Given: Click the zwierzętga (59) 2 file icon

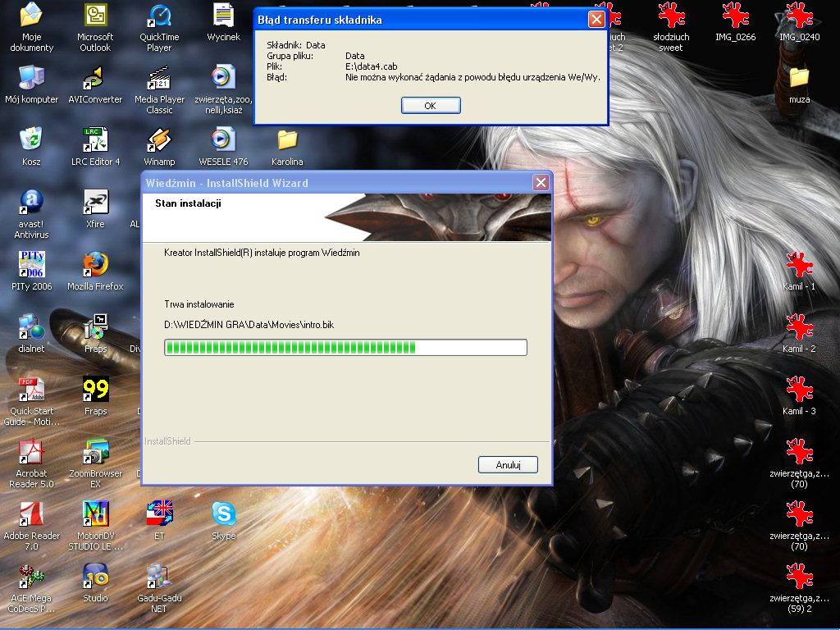Looking at the screenshot, I should tap(799, 588).
